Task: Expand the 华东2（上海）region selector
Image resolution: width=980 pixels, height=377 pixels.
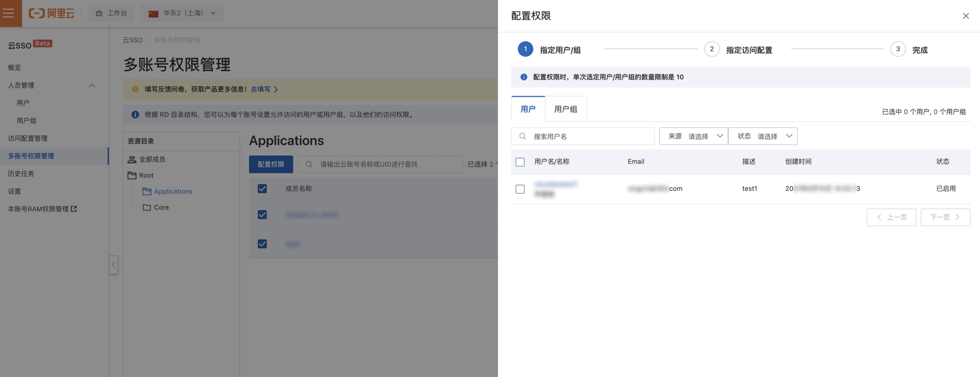Action: tap(183, 13)
